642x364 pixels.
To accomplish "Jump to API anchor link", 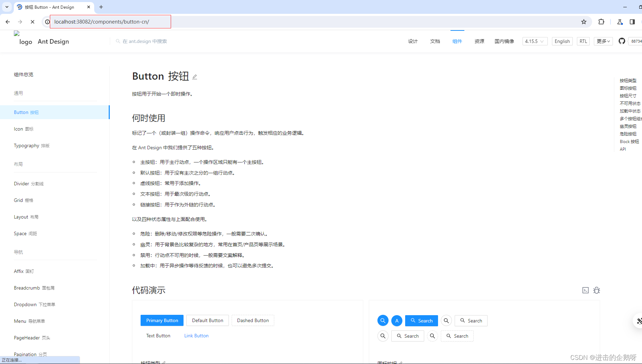I will coord(623,149).
